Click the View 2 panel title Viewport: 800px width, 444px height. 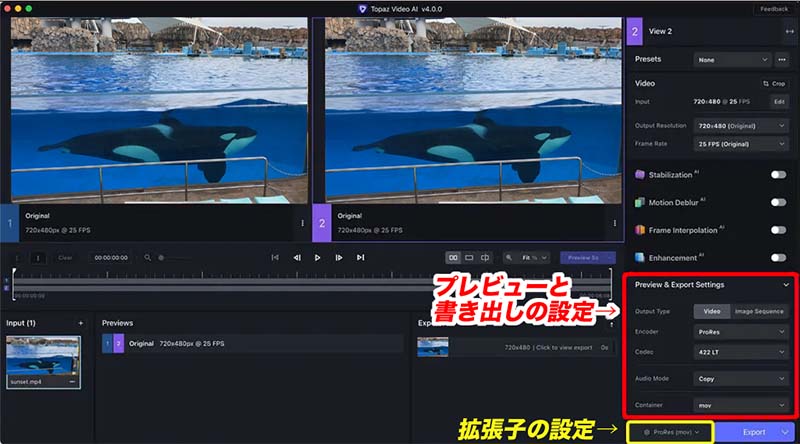(660, 31)
